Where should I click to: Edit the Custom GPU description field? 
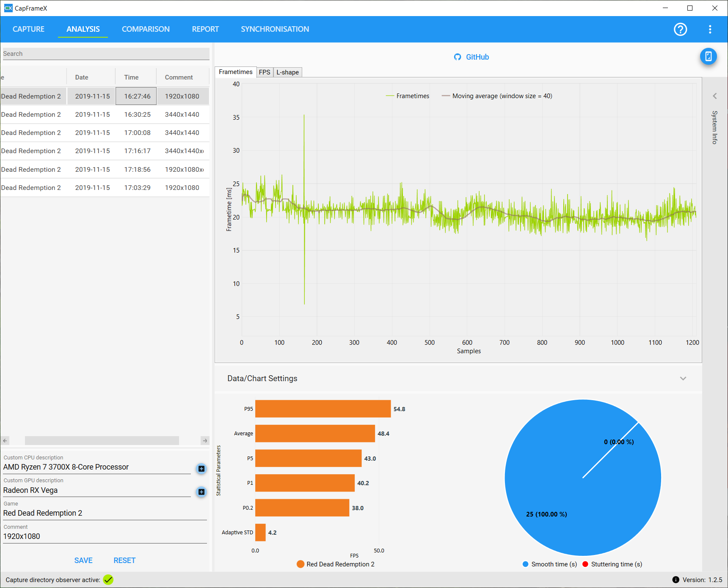[x=97, y=490]
